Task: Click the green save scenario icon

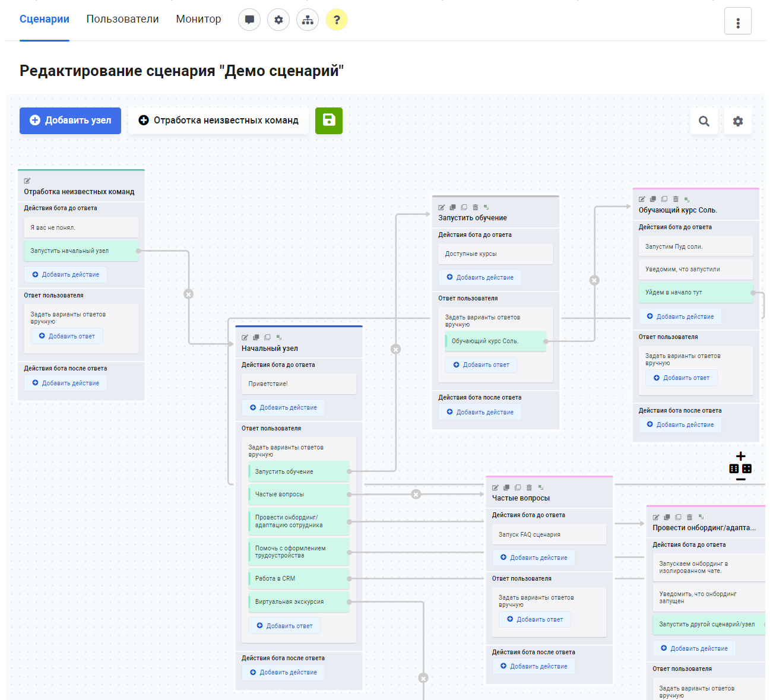Action: (x=328, y=121)
